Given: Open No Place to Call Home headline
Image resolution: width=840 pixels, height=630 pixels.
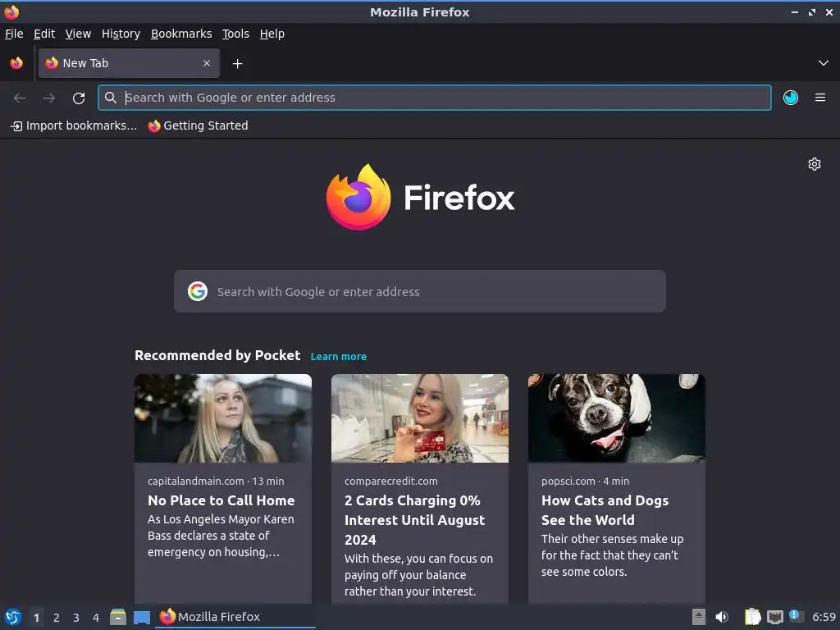Looking at the screenshot, I should (221, 500).
